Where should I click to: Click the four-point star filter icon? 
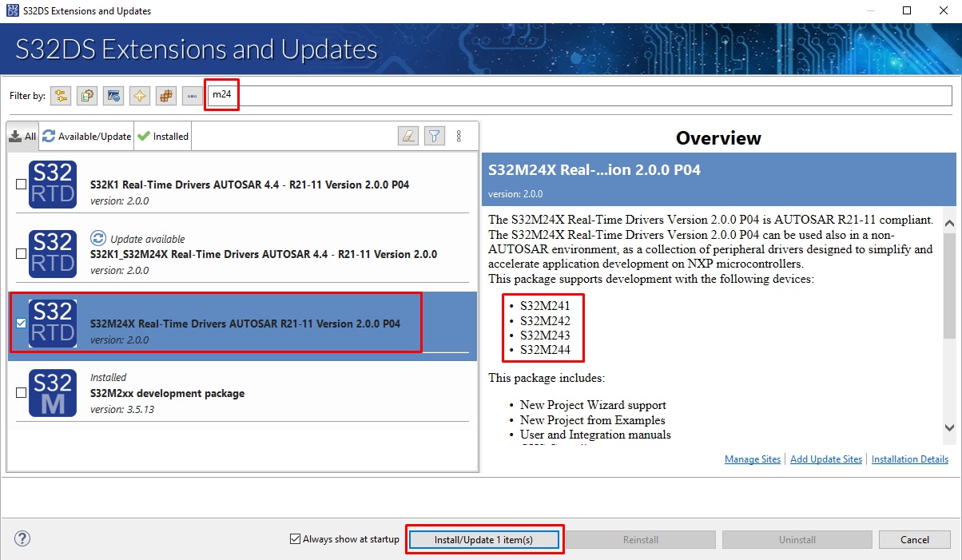coord(140,96)
